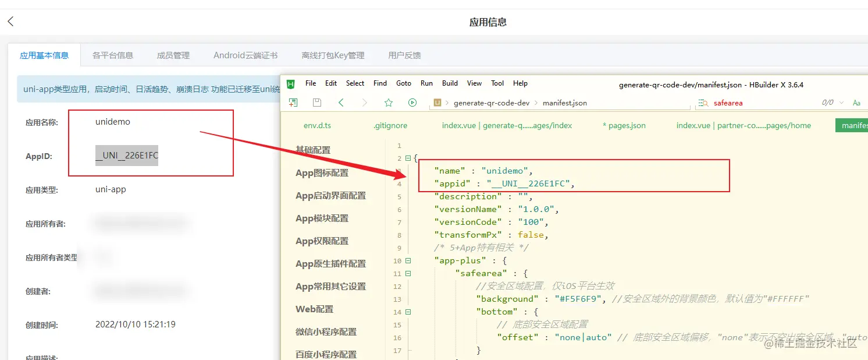Screen dimensions: 868x360
Task: Open 微信小程序配置 in manifest sidebar
Action: coord(326,331)
